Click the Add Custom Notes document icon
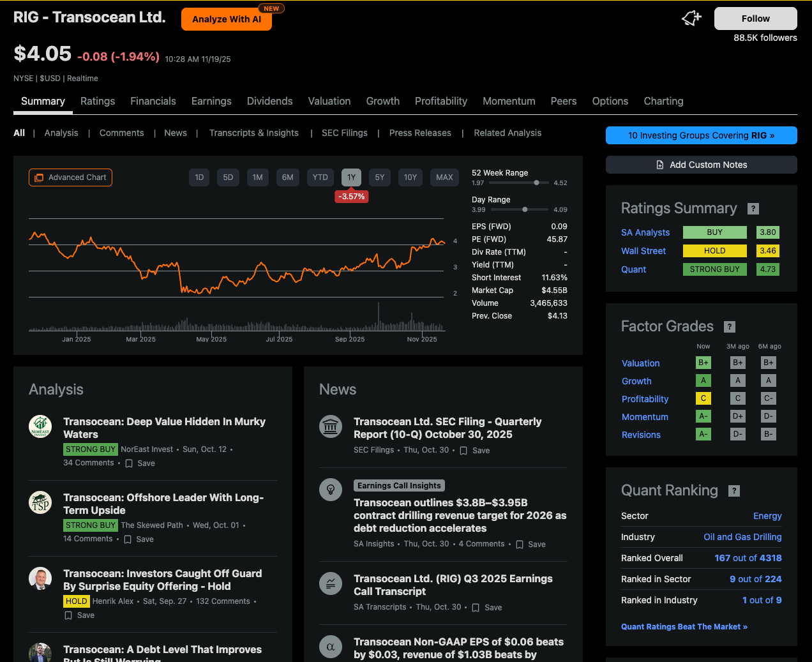 point(660,165)
